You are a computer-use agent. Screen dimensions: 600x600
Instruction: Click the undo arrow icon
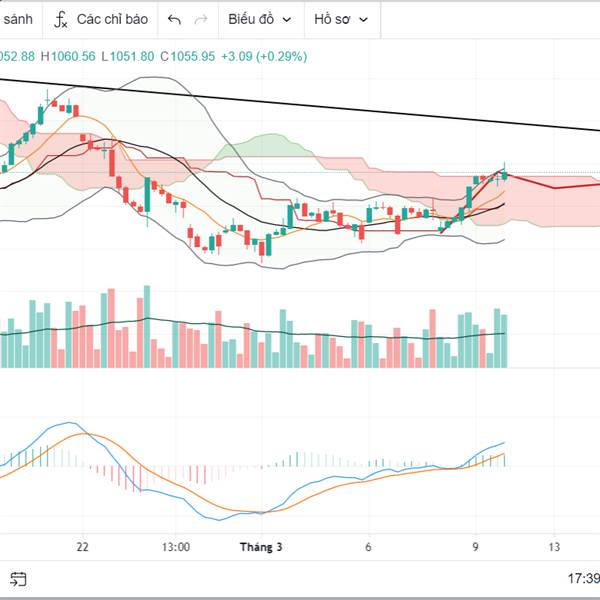pos(175,19)
